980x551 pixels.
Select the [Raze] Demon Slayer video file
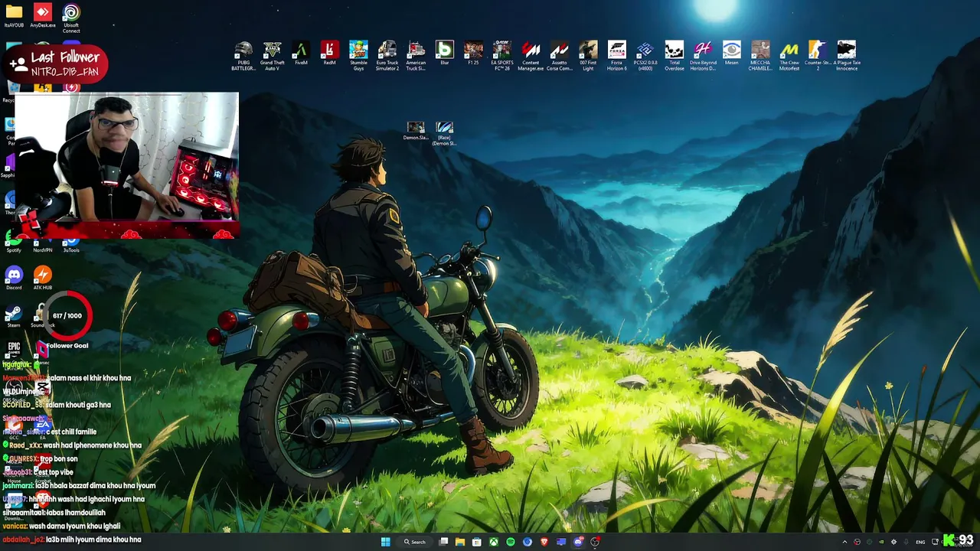point(444,134)
